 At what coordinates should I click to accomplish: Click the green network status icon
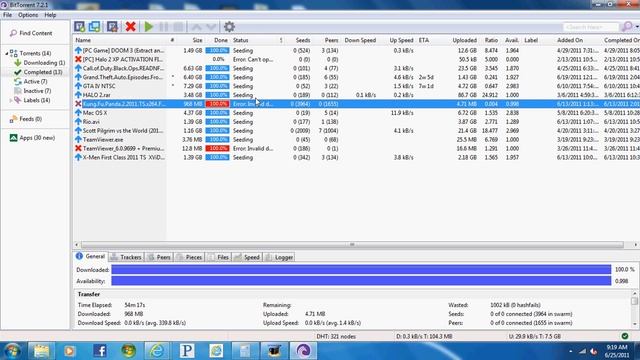[625, 337]
